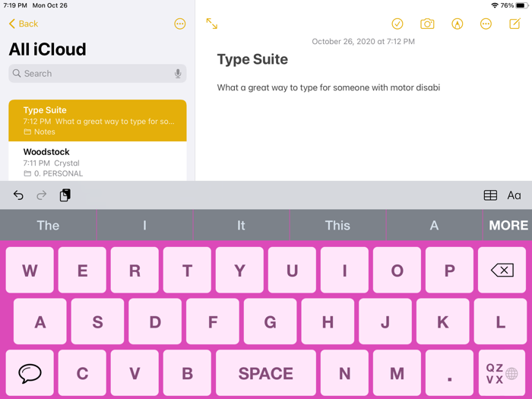The height and width of the screenshot is (399, 532).
Task: Tap the O key
Action: pyautogui.click(x=397, y=270)
